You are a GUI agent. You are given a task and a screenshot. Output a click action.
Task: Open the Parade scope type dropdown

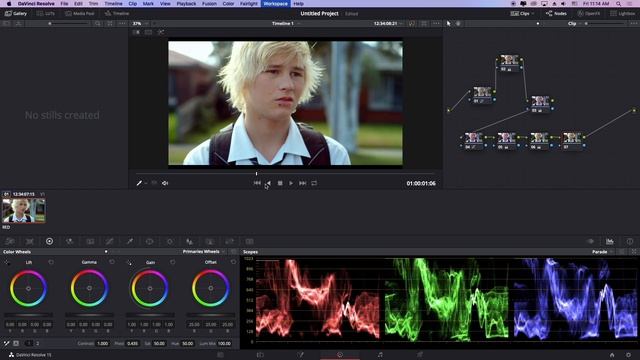(x=602, y=252)
